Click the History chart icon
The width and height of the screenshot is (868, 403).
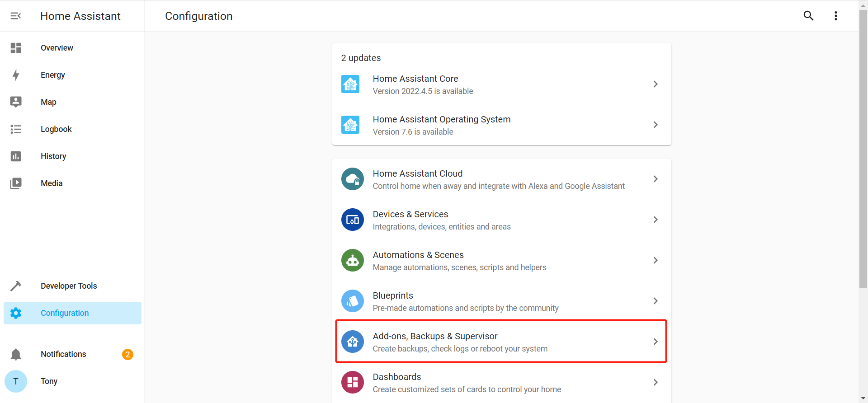coord(16,156)
